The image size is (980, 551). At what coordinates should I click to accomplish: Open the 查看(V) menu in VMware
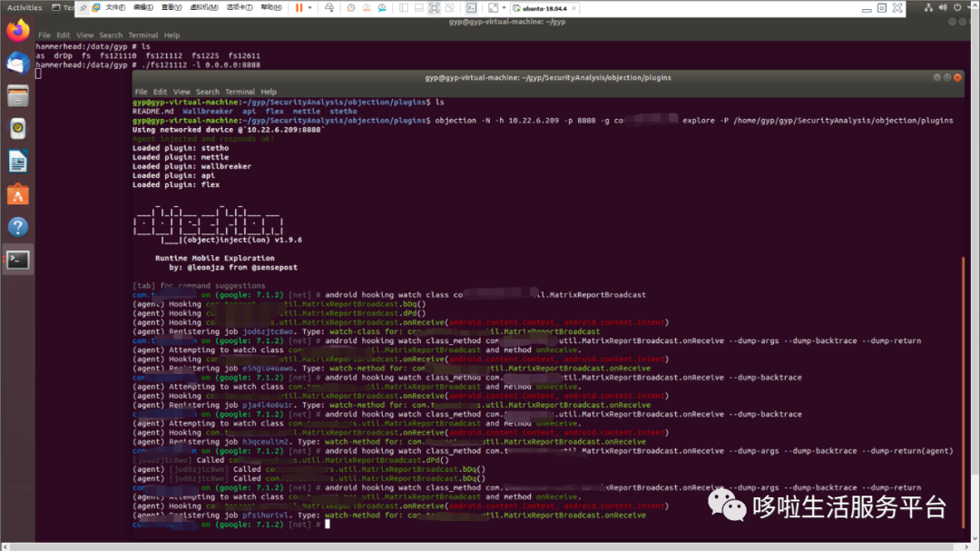171,7
